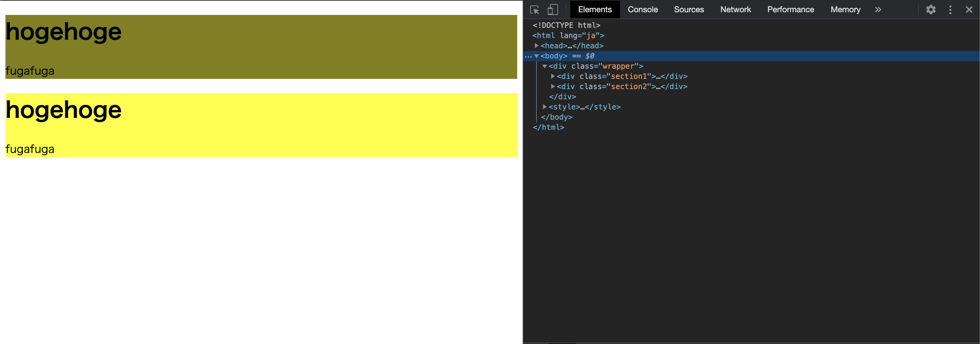Image resolution: width=980 pixels, height=344 pixels.
Task: Show more panels via the chevron icon
Action: [878, 10]
